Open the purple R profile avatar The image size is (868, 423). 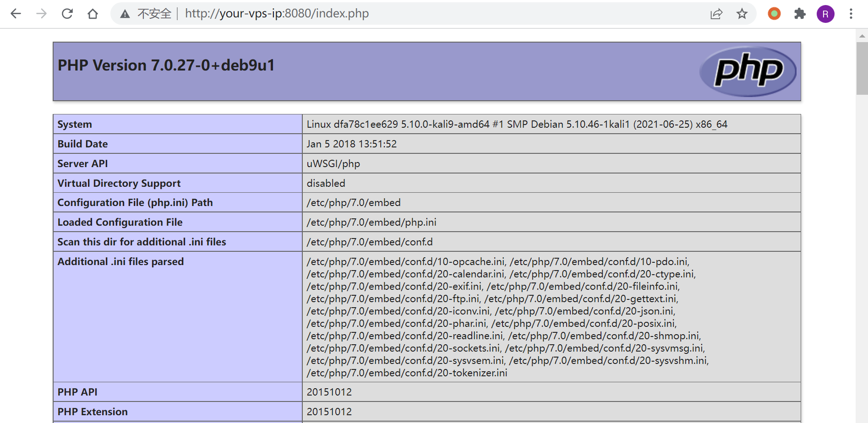[825, 14]
